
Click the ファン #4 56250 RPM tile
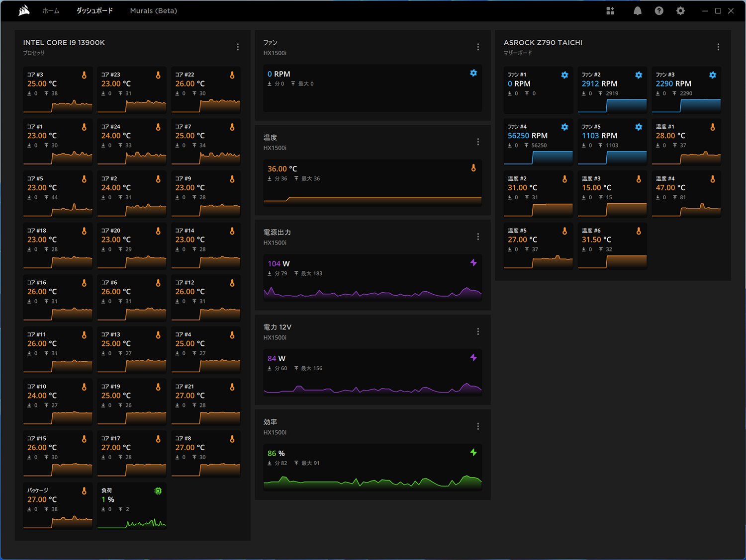tap(538, 142)
